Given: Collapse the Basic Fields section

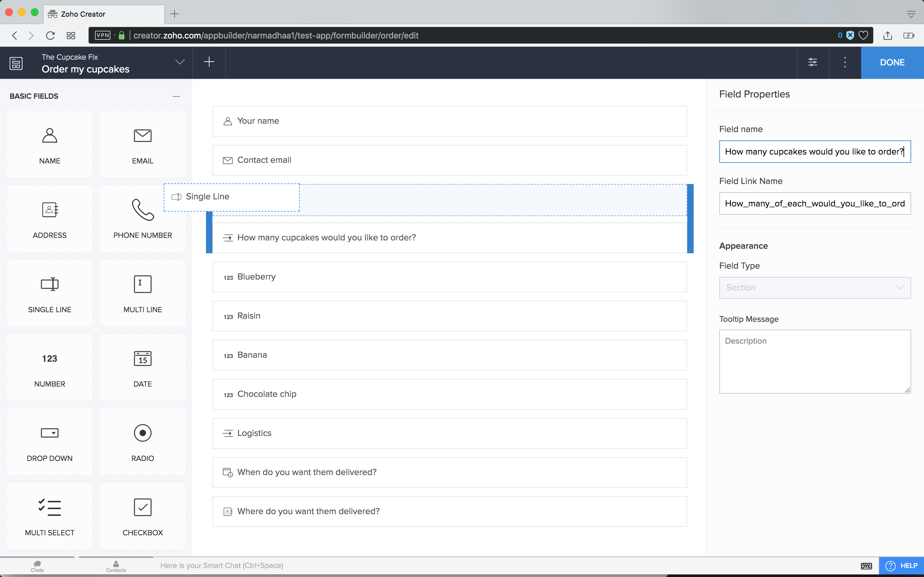Looking at the screenshot, I should 176,96.
